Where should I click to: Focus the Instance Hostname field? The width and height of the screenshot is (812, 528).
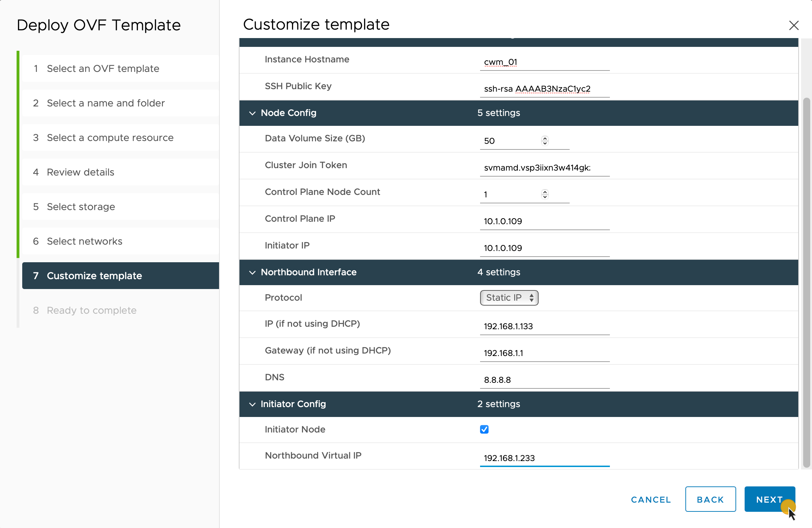[544, 62]
